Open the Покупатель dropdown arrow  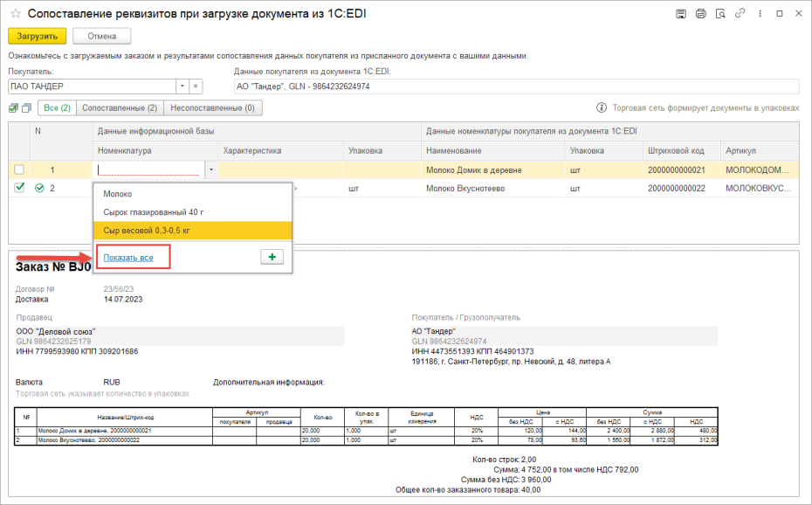point(182,86)
